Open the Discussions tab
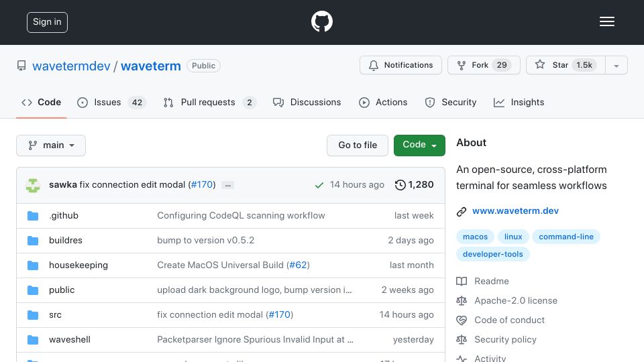 pos(307,102)
